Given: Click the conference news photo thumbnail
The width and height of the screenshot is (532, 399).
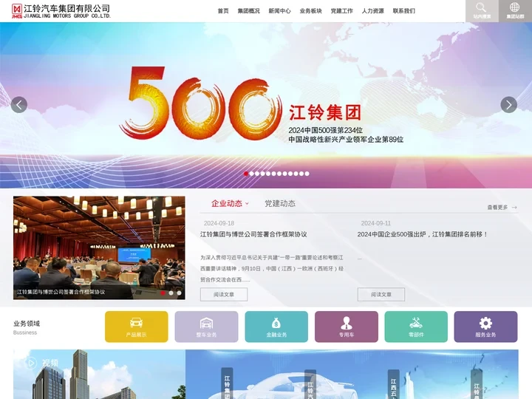Looking at the screenshot, I should [x=99, y=248].
